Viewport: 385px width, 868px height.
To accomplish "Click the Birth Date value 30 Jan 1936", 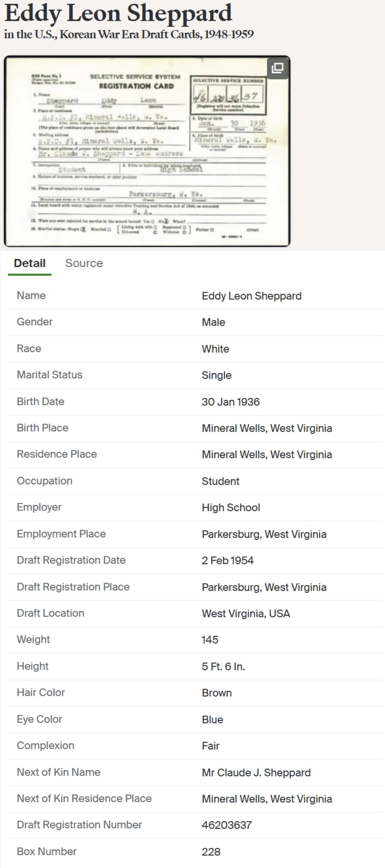I will point(231,402).
